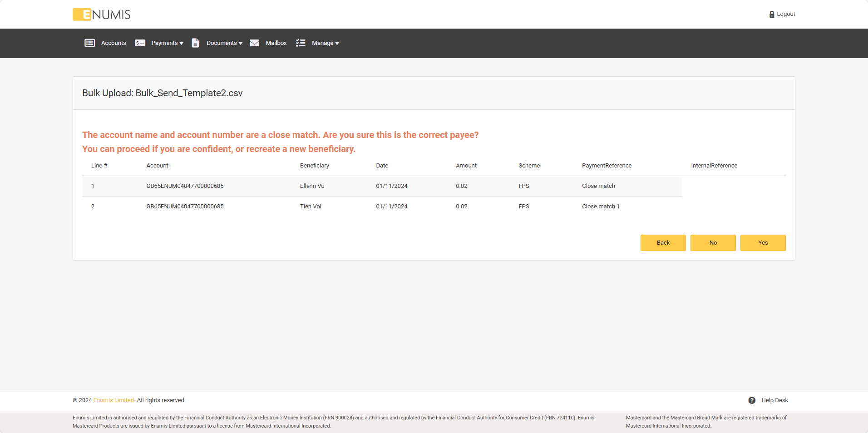Click the Enumis logo
Image resolution: width=868 pixels, height=433 pixels.
click(x=101, y=15)
